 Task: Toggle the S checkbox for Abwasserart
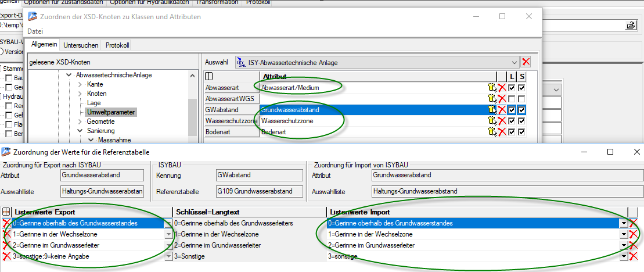pyautogui.click(x=521, y=88)
